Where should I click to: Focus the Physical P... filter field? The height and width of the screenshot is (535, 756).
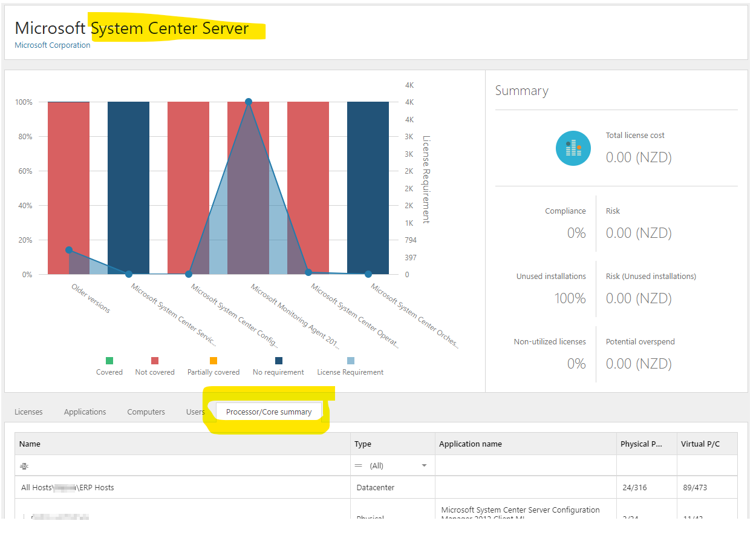[647, 465]
